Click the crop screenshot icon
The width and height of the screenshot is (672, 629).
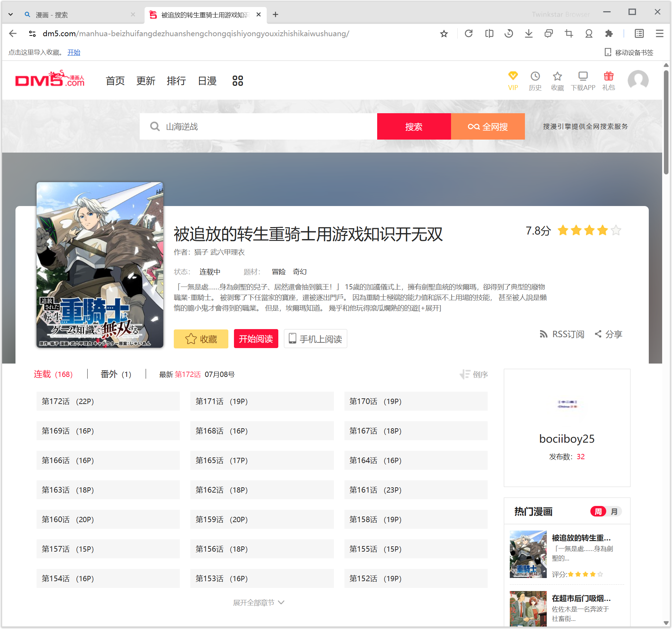tap(569, 33)
